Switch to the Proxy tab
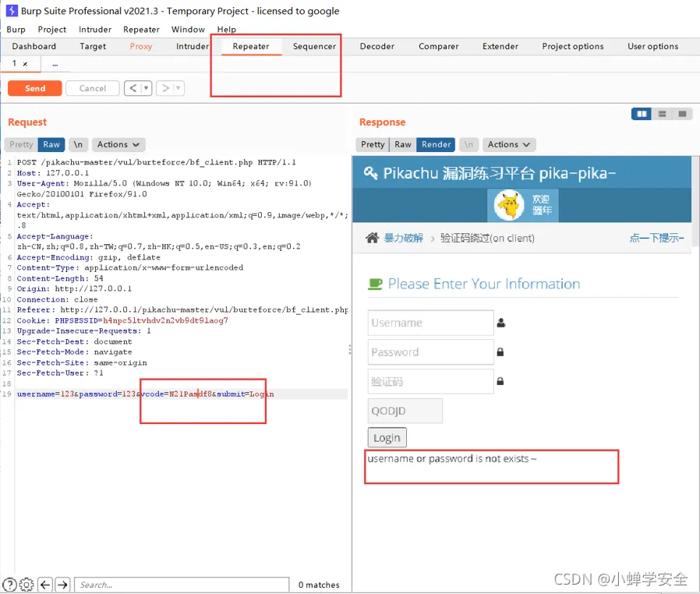700x594 pixels. point(141,47)
